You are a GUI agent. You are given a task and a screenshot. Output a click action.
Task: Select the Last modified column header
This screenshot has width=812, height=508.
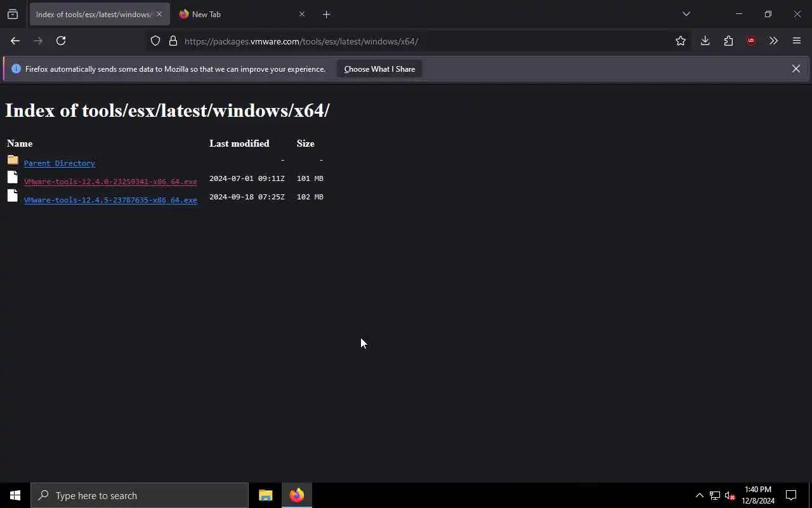[239, 144]
